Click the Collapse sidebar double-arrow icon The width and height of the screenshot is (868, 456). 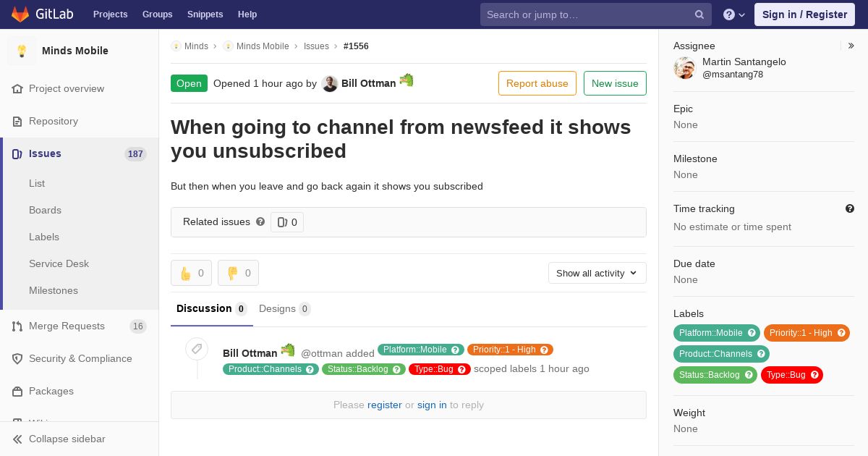point(17,439)
